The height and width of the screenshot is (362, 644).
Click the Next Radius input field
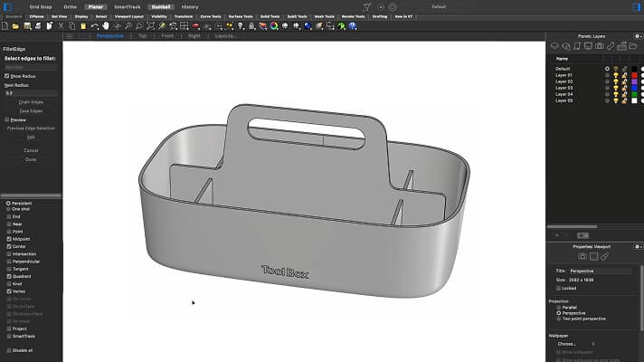(x=31, y=92)
